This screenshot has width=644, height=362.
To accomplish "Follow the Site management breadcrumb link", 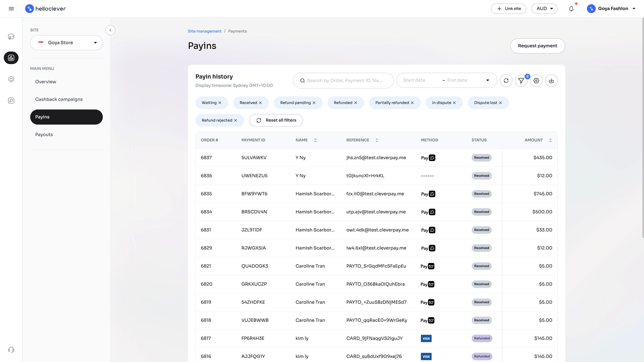I will [x=205, y=31].
